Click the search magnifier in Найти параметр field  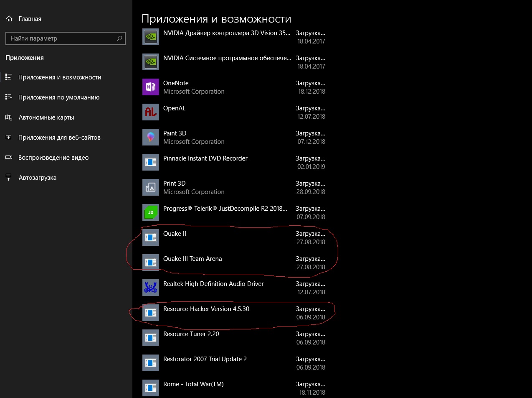tap(119, 38)
